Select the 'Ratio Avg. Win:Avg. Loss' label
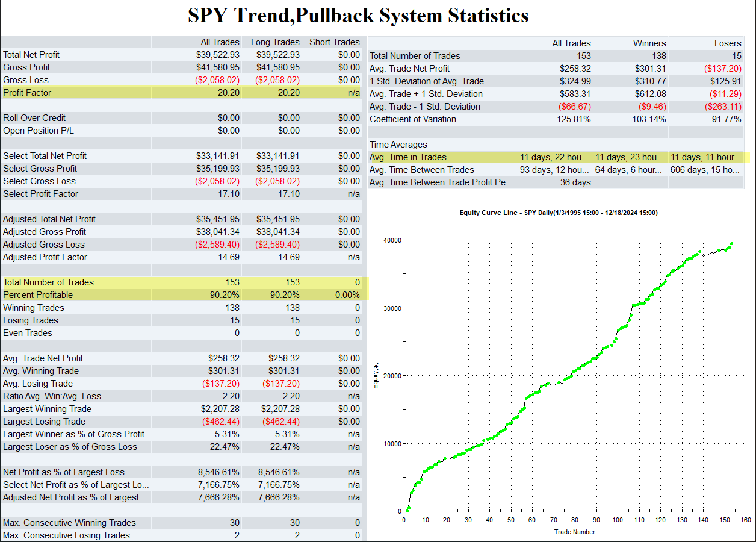The width and height of the screenshot is (756, 542). pos(52,396)
